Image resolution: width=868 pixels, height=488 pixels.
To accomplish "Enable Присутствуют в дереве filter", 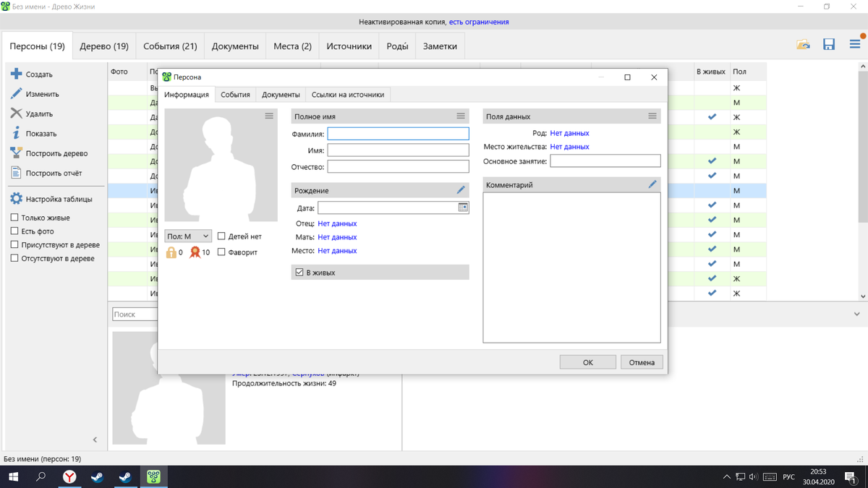I will click(14, 244).
